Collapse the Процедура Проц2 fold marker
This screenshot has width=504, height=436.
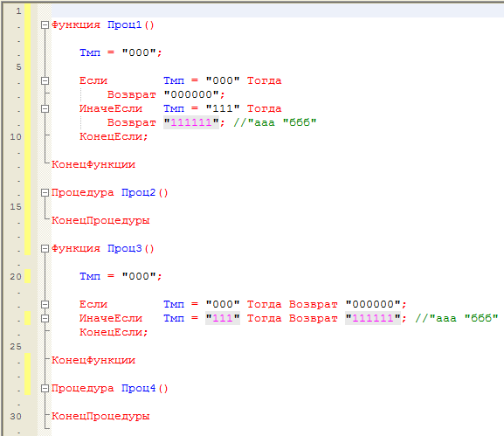coord(45,192)
